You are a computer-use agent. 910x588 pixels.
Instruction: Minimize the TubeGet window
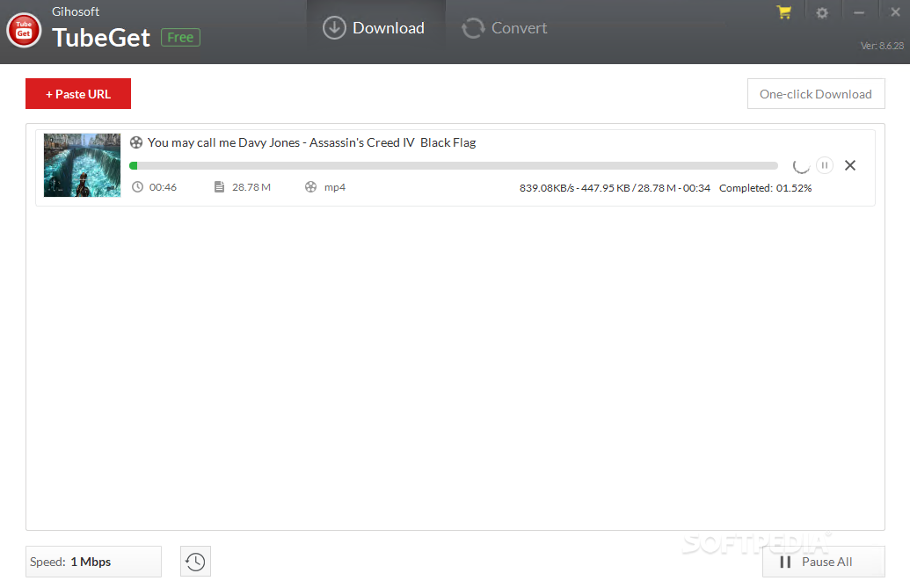pos(859,13)
